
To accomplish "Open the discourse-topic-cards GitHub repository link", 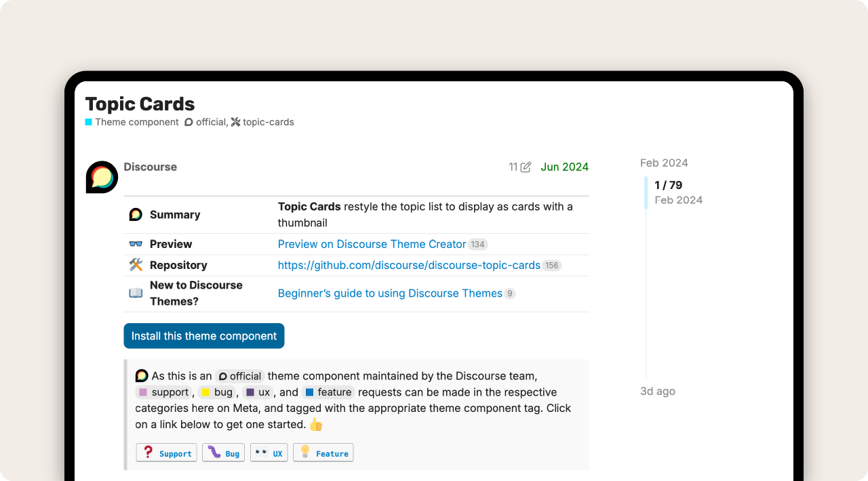I will pos(408,265).
